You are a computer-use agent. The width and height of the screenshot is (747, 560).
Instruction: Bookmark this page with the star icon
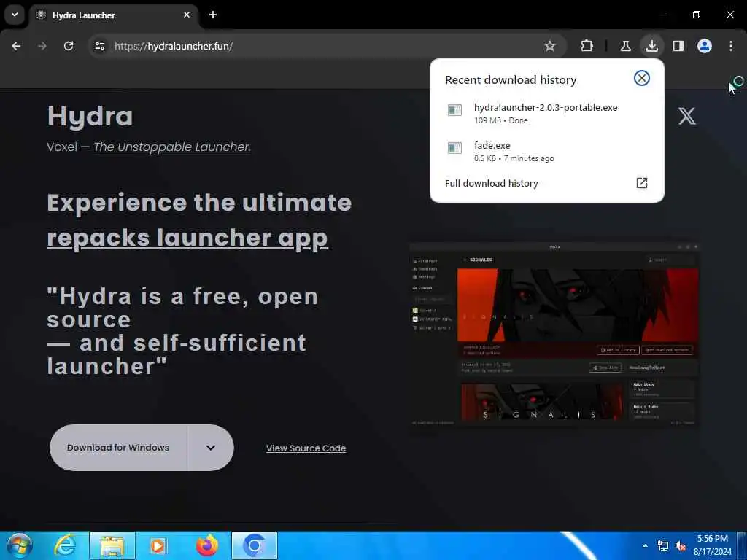point(550,46)
